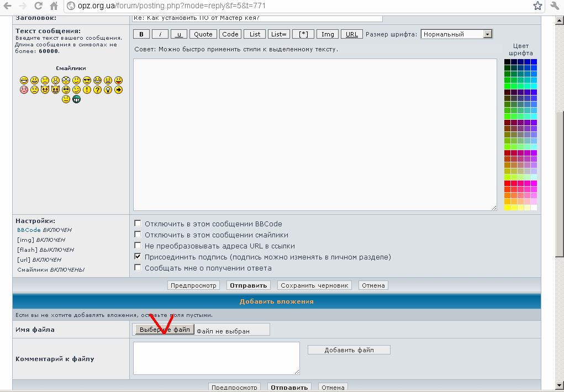Uncheck 'Присоединить подпись' checkbox

(138, 257)
